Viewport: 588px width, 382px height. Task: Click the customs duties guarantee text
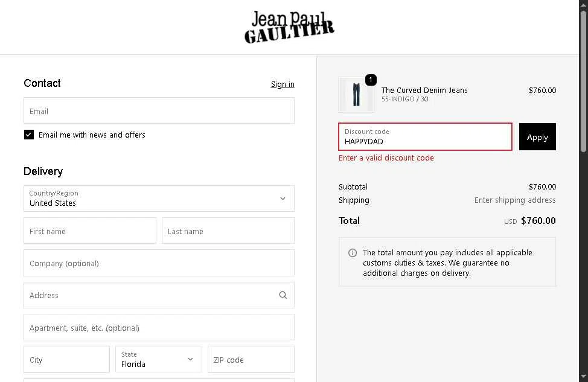click(x=447, y=263)
